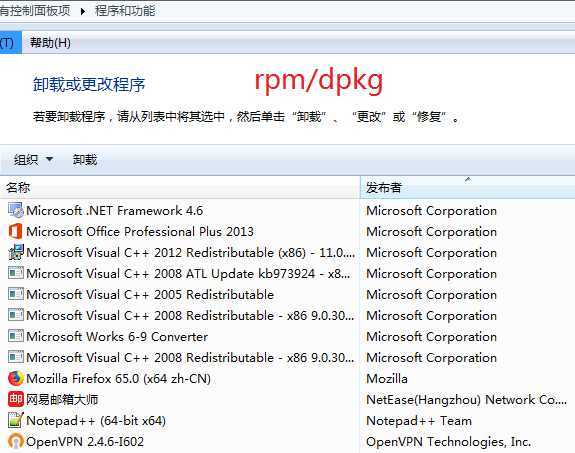Click Microsoft Corporation publisher for Office row
The width and height of the screenshot is (575, 453).
tap(432, 231)
